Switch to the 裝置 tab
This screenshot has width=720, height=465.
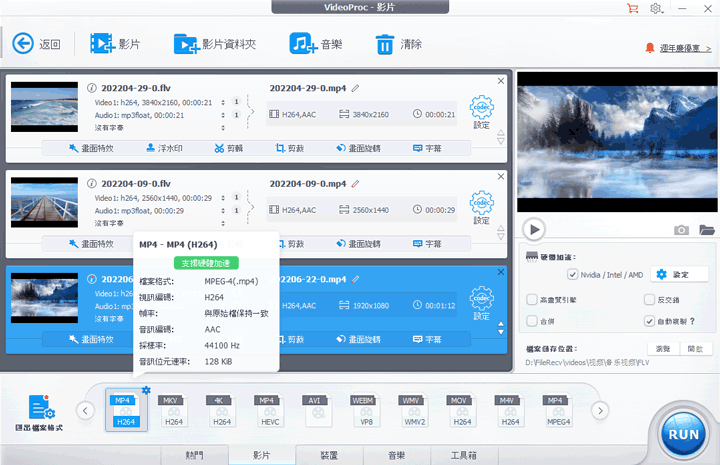click(x=329, y=455)
